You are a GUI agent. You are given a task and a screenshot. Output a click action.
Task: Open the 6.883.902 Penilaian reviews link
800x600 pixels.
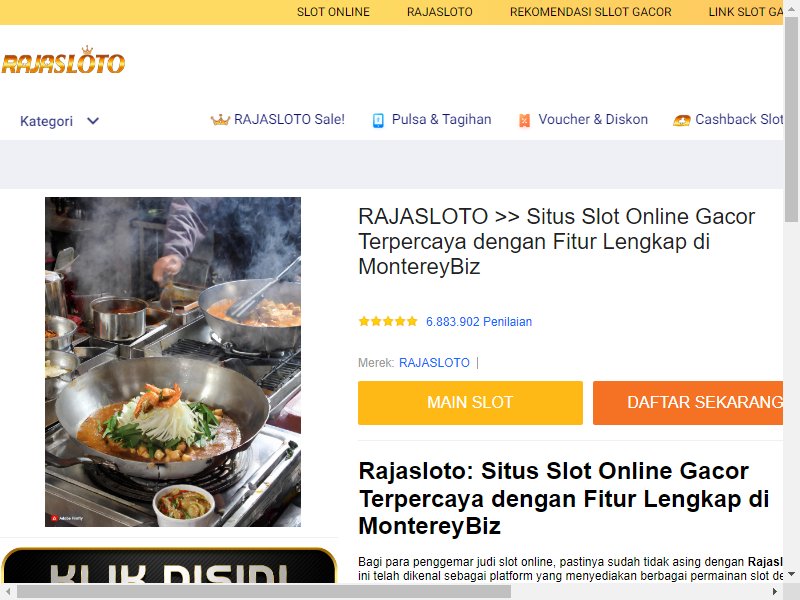pos(479,322)
